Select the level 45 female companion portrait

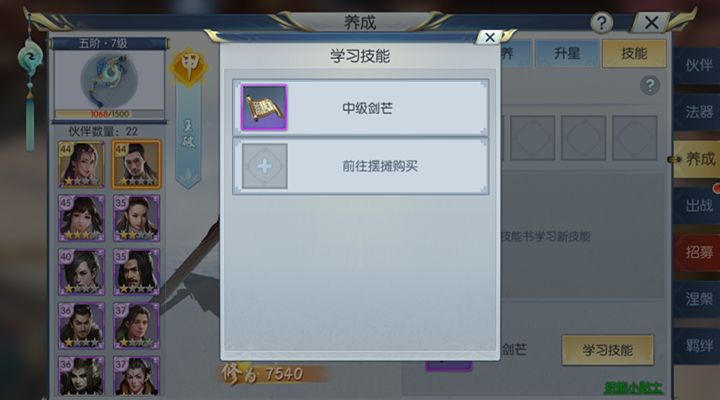pos(81,218)
